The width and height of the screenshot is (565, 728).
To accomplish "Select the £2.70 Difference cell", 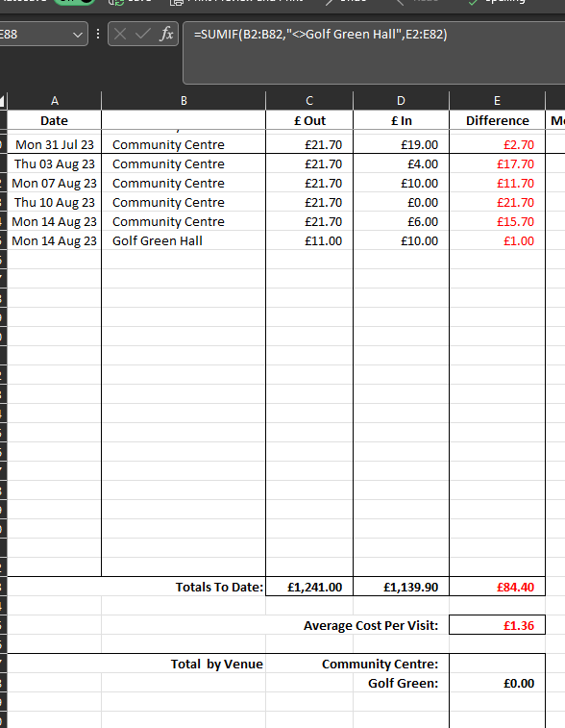I will (x=498, y=145).
